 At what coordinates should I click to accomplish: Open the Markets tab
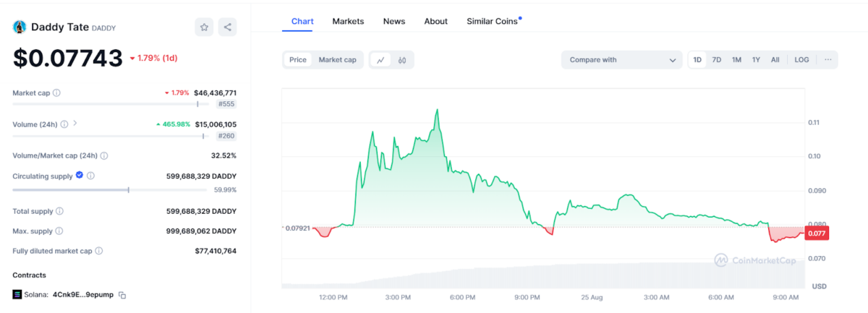pos(348,22)
